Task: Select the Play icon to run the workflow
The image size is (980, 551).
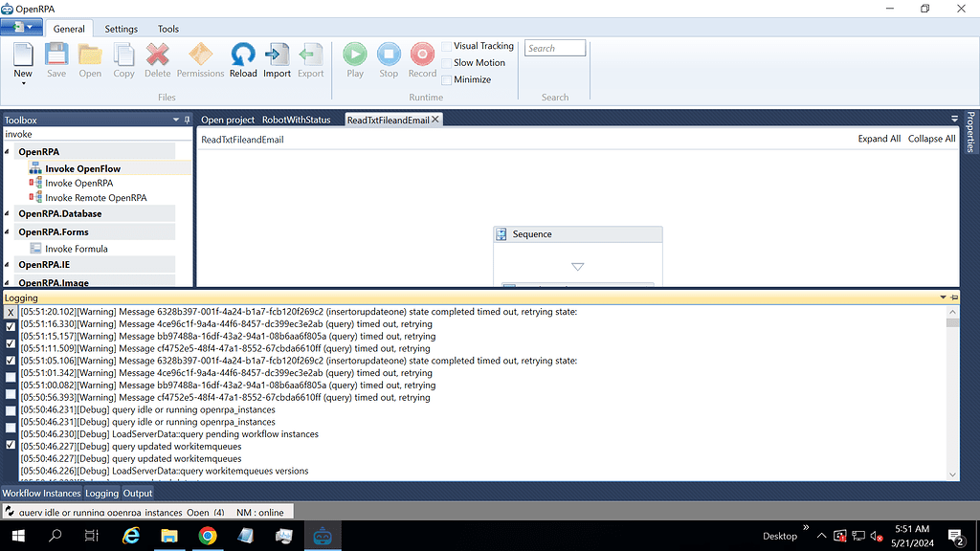Action: point(354,55)
